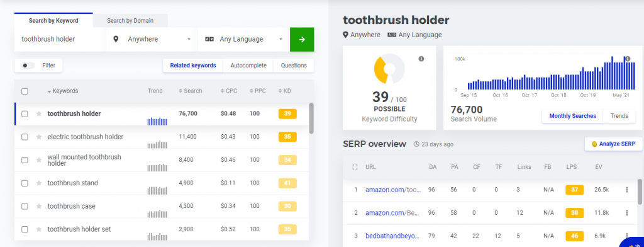644x247 pixels.
Task: Click the Analyze SERP button
Action: (614, 144)
